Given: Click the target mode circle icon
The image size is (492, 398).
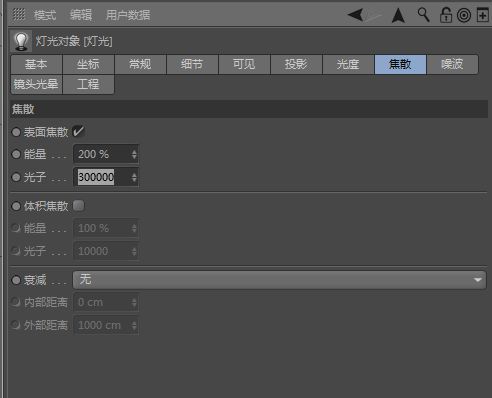Looking at the screenshot, I should (464, 15).
